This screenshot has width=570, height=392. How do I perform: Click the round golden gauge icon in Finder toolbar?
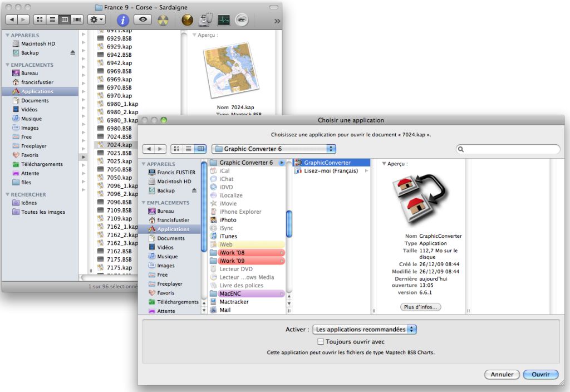[187, 19]
